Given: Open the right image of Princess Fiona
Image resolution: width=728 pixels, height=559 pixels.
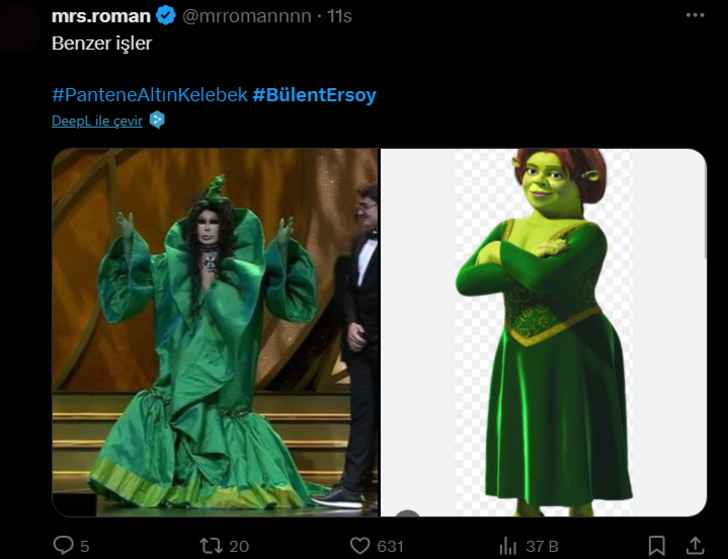Looking at the screenshot, I should pyautogui.click(x=543, y=332).
